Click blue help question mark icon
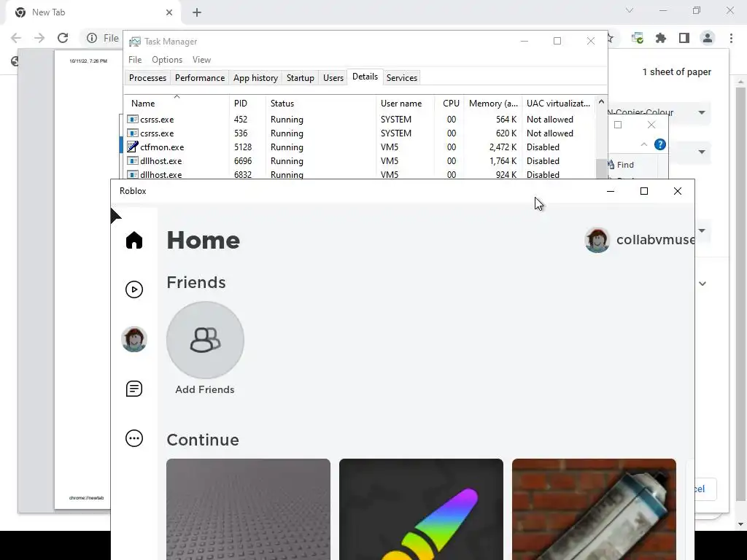Viewport: 747px width, 560px height. 659,144
